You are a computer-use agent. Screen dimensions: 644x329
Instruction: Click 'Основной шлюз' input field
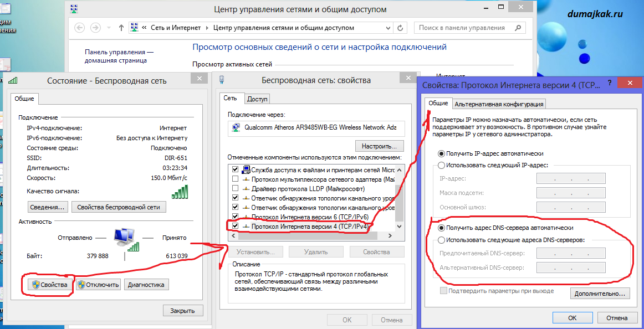point(571,207)
